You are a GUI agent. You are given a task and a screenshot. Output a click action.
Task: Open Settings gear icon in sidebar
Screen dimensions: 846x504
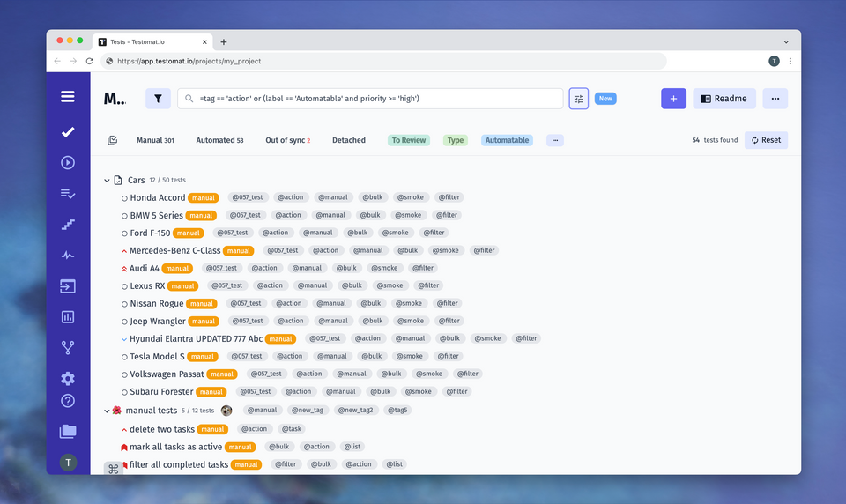pyautogui.click(x=68, y=378)
